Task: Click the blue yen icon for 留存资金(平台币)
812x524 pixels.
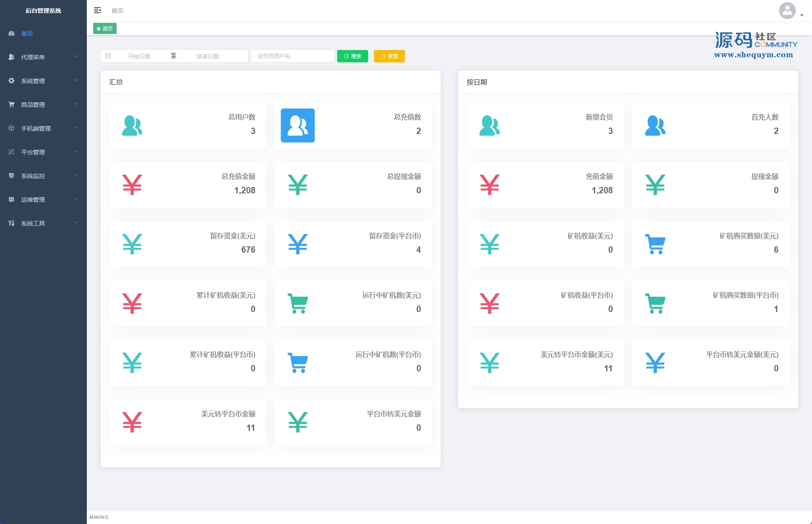Action: [297, 244]
